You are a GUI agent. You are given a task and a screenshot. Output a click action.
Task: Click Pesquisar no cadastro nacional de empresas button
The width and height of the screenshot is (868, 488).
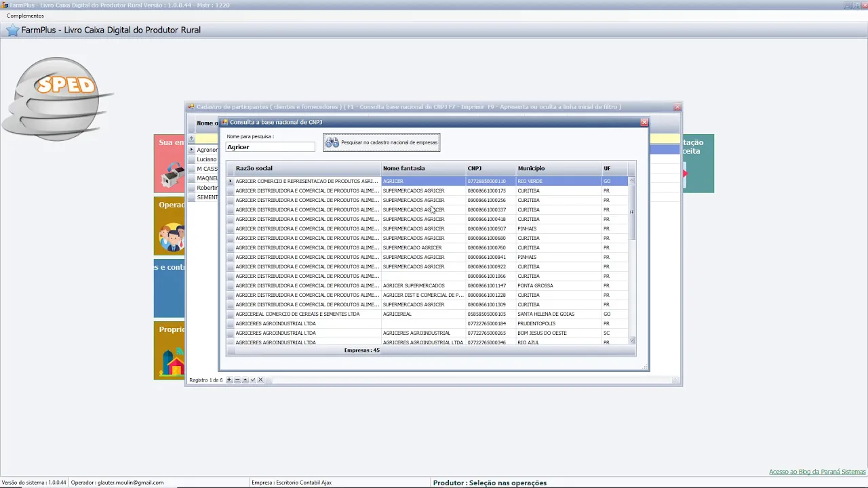[x=382, y=142]
